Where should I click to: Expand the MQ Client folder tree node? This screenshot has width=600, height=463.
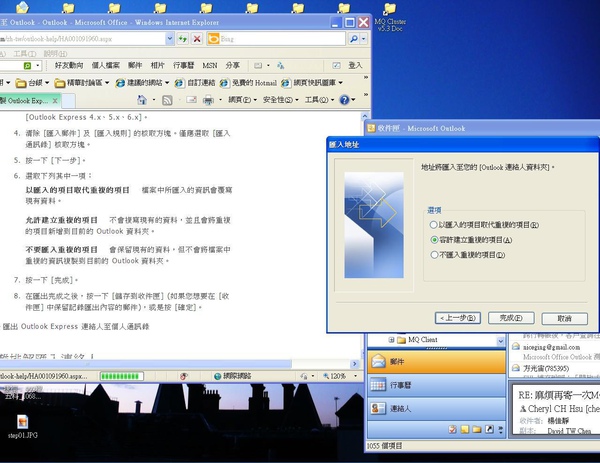click(x=391, y=340)
